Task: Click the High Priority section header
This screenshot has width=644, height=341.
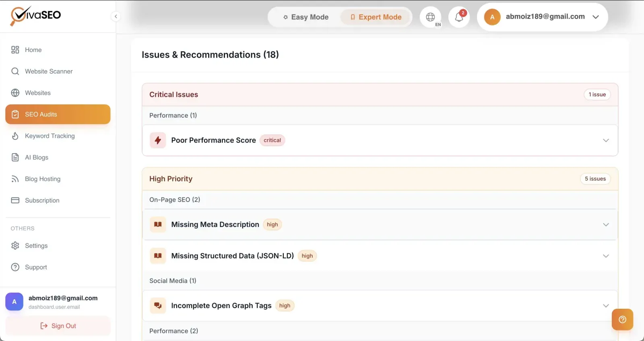Action: point(380,179)
